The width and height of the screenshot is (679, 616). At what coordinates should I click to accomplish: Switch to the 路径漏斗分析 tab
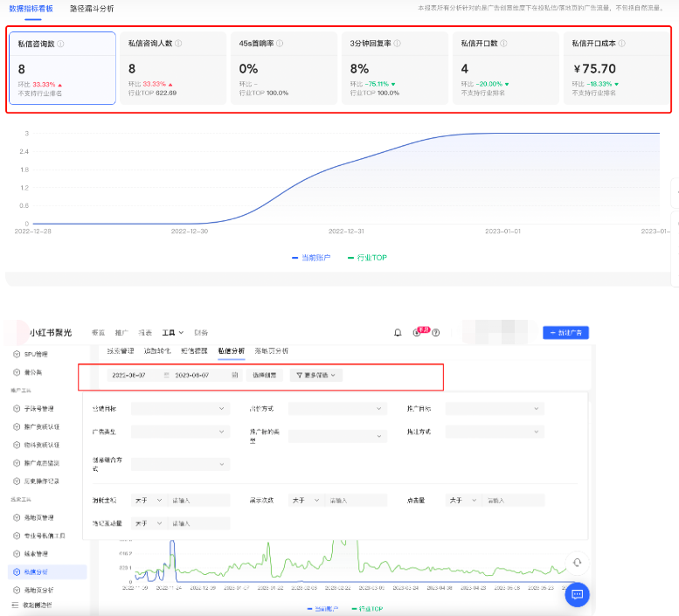tap(92, 9)
